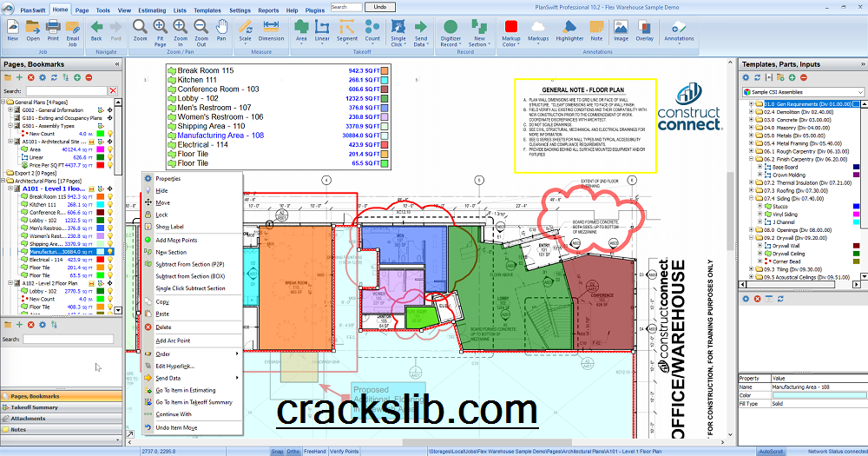868x456 pixels.
Task: Click the Single Click takeoff icon
Action: [398, 26]
